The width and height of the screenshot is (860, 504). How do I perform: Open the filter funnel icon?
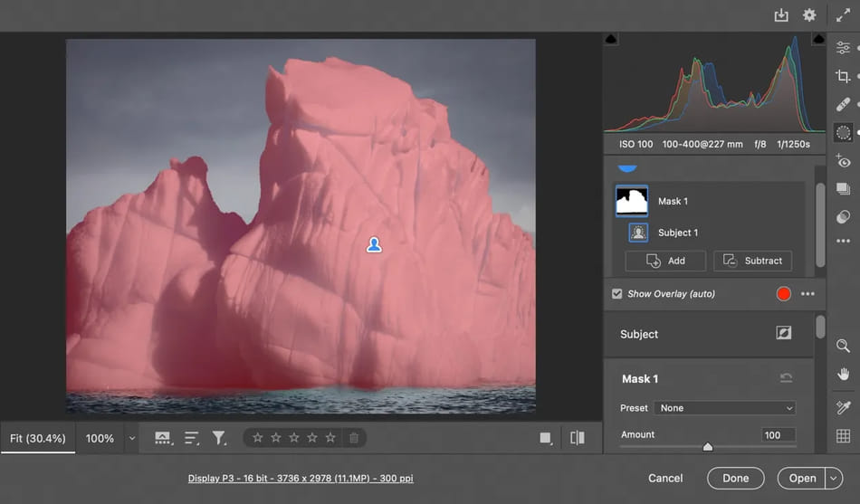click(x=219, y=438)
